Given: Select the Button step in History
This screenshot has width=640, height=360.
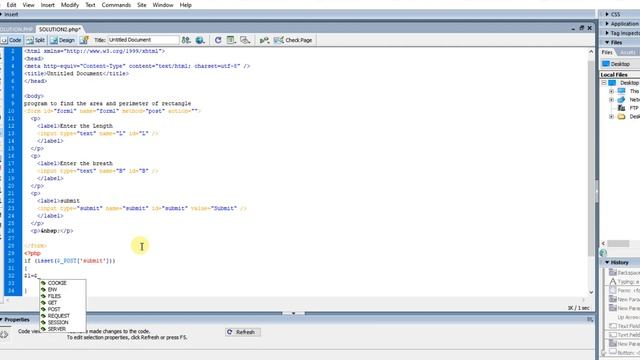Looking at the screenshot, I should tap(624, 353).
